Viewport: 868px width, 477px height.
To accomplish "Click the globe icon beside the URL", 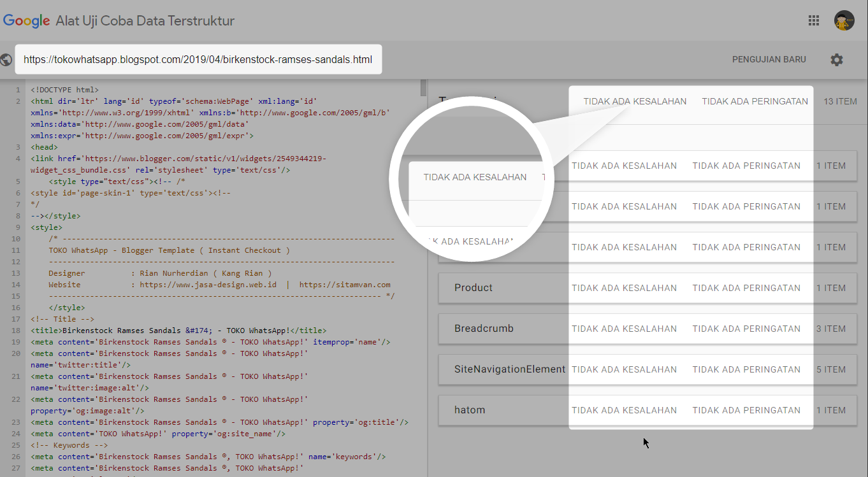I will coord(6,60).
